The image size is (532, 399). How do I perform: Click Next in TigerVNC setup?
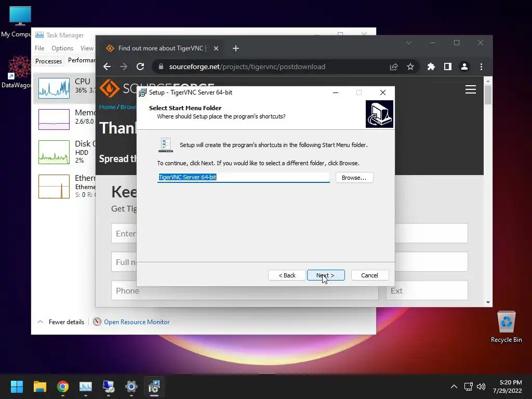(326, 275)
